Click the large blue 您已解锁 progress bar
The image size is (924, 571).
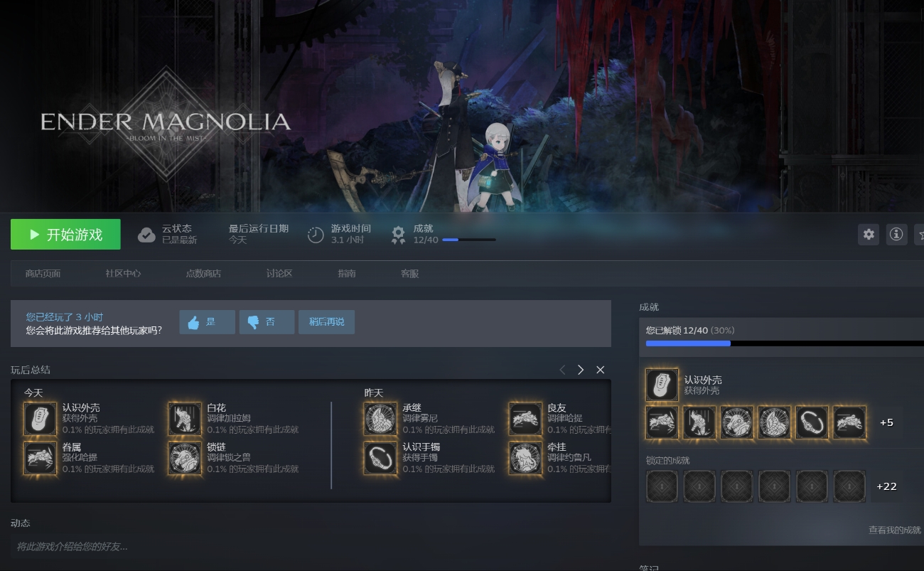coord(785,343)
